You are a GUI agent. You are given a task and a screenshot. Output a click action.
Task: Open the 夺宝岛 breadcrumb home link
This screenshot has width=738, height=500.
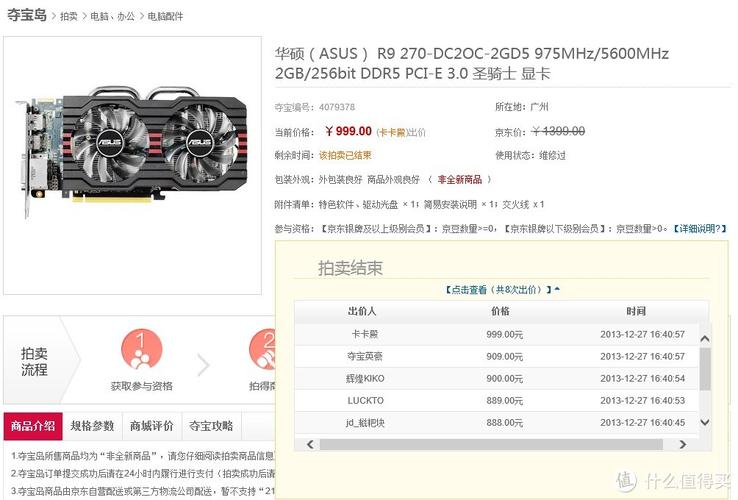pyautogui.click(x=26, y=15)
